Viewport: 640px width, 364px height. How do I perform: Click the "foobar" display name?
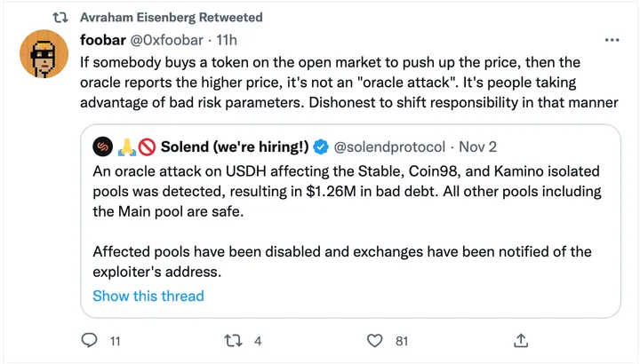[x=104, y=41]
